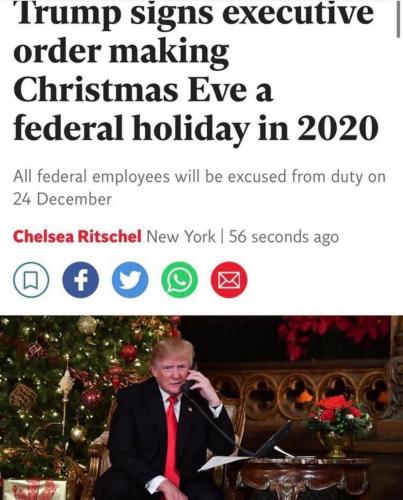403x500 pixels.
Task: Share the article by email envelope icon
Action: pos(229,280)
